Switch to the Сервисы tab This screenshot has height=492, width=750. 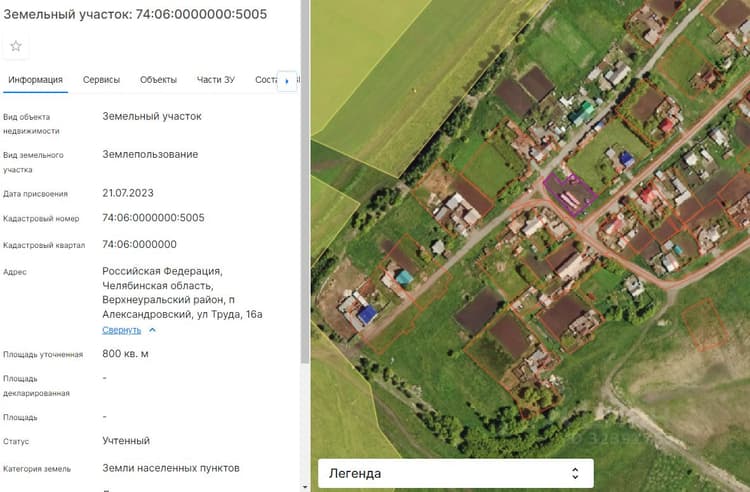click(x=101, y=80)
